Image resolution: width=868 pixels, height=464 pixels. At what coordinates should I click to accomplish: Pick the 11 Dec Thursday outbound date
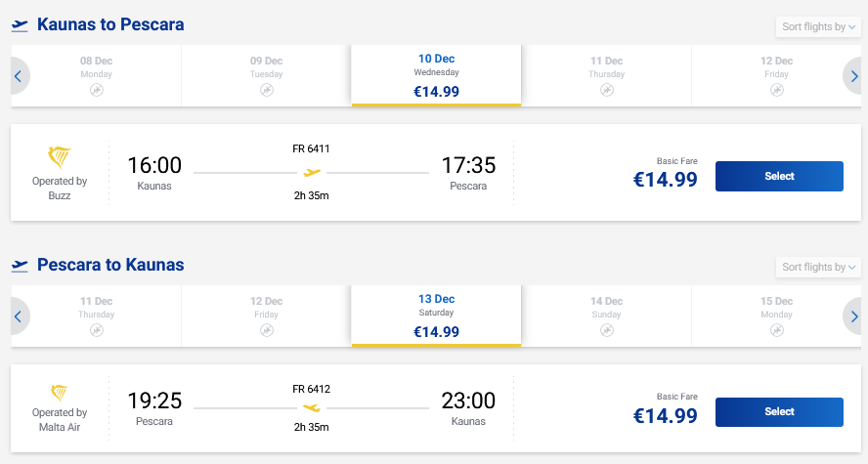tap(606, 75)
